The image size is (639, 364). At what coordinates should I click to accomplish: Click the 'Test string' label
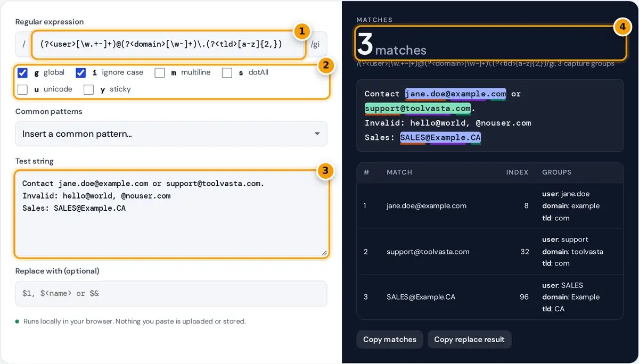click(35, 161)
